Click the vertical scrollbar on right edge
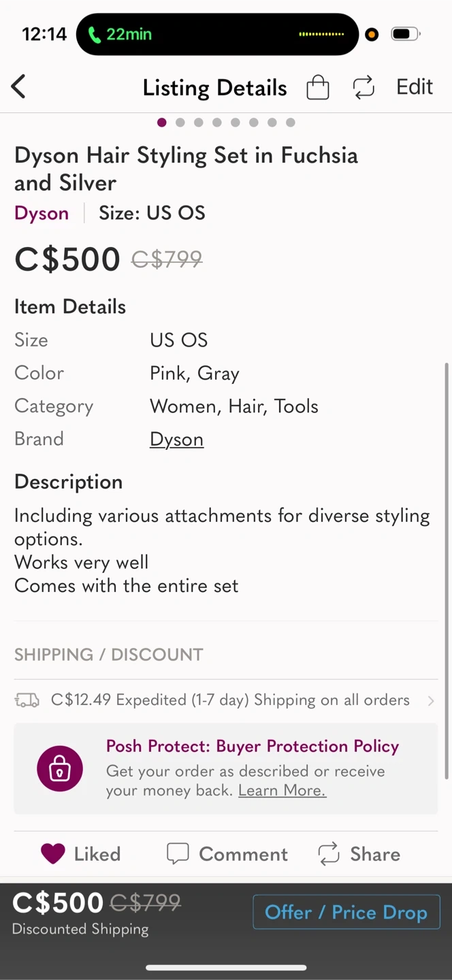This screenshot has width=452, height=980. pos(447,572)
